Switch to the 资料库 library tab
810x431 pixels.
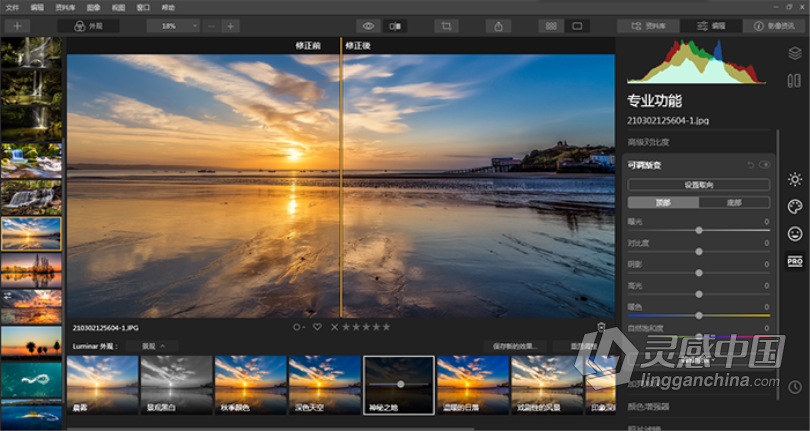click(648, 26)
